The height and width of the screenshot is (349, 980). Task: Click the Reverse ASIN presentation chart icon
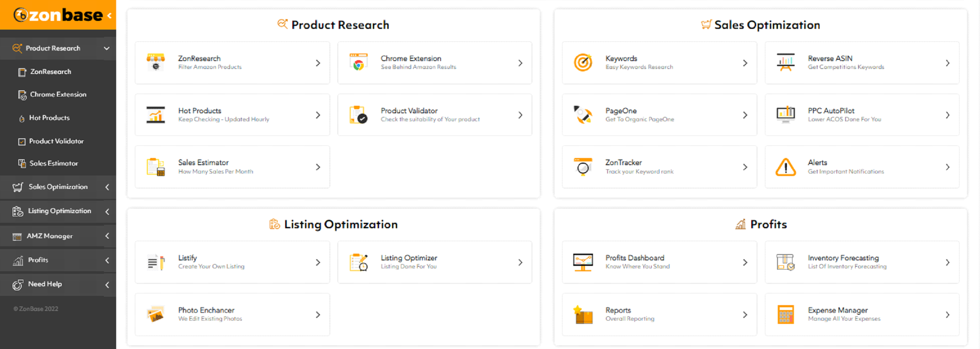(785, 63)
